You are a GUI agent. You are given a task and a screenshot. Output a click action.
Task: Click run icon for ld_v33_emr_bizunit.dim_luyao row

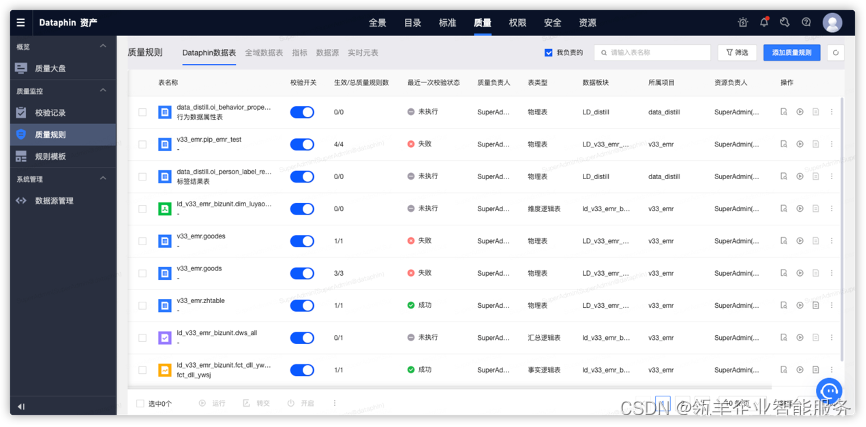tap(800, 208)
